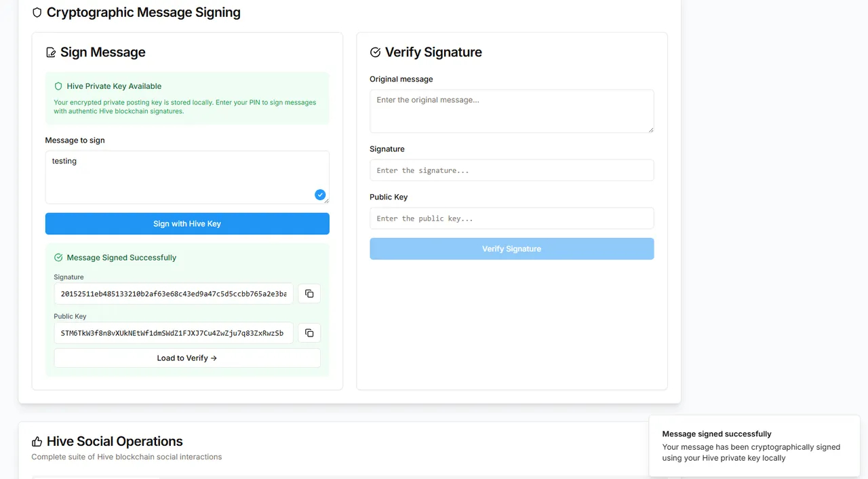868x479 pixels.
Task: Copy the public key value
Action: (309, 333)
